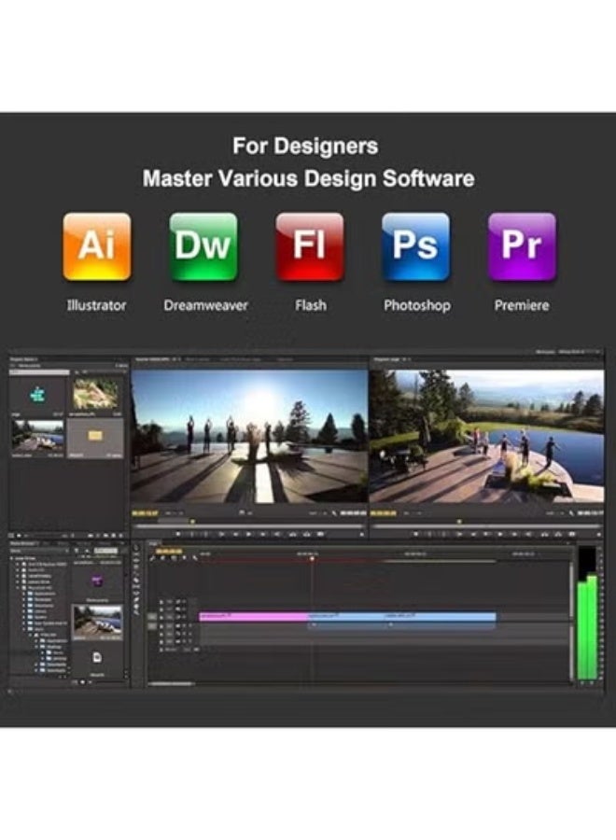Click the Source monitor video preview
This screenshot has width=616, height=840.
(249, 436)
